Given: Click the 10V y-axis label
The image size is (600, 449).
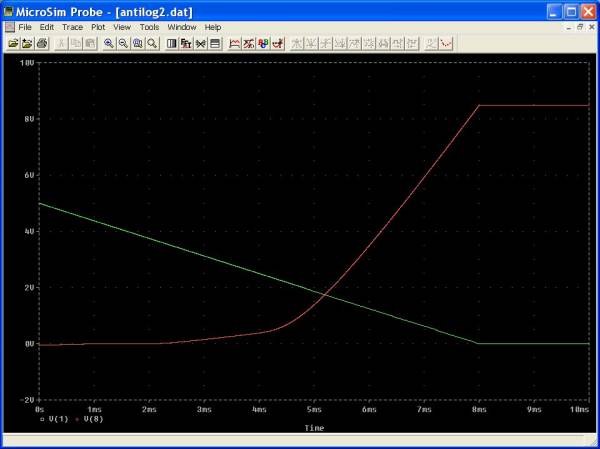Looking at the screenshot, I should pos(27,63).
